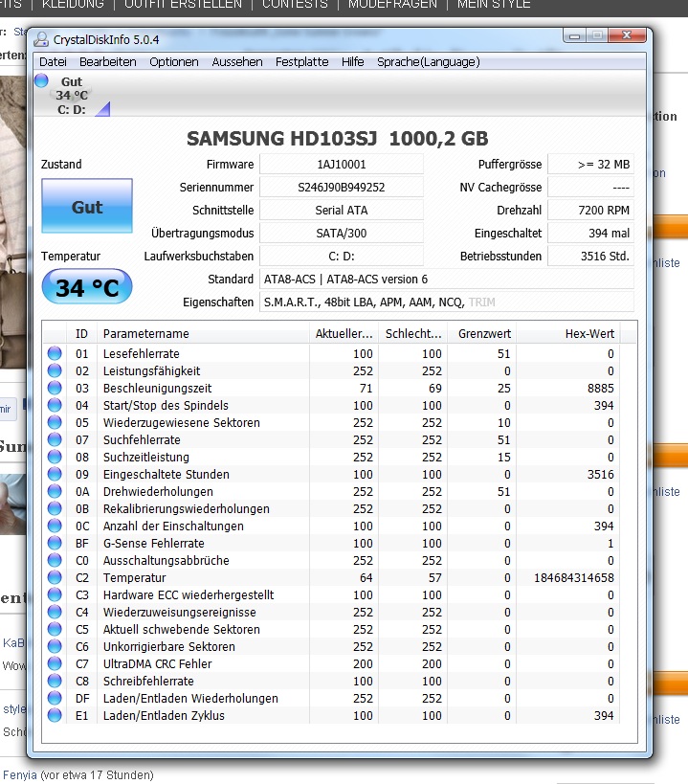Viewport: 688px width, 784px height.
Task: Open the Bearbeiten menu
Action: pyautogui.click(x=108, y=62)
